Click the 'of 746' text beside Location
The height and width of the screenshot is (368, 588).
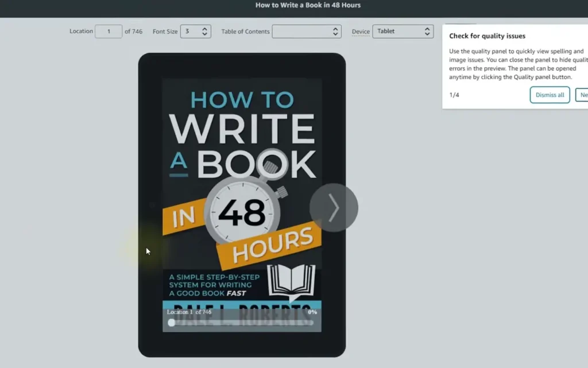[x=133, y=32]
